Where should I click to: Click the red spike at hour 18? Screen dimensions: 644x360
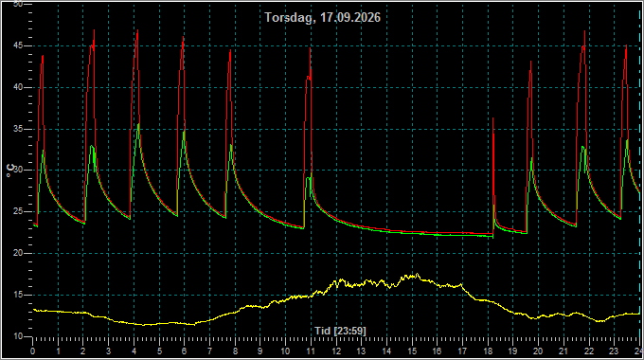pos(493,119)
